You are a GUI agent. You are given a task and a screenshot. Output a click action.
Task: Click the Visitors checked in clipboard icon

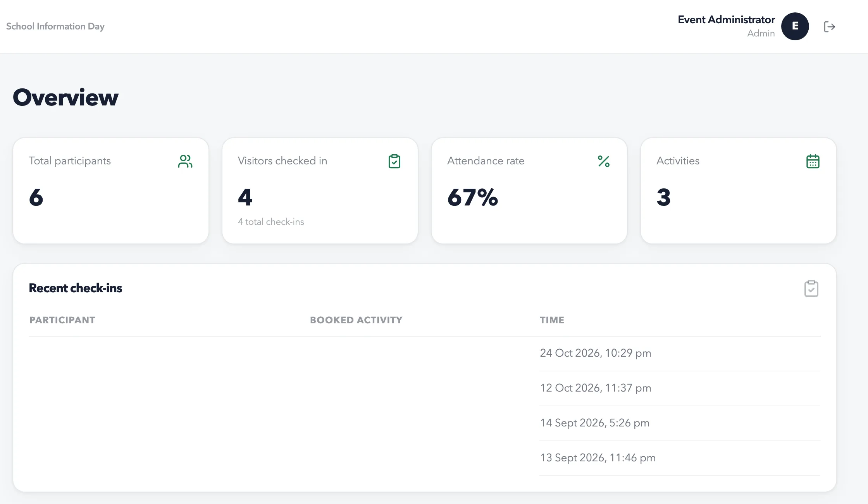coord(394,161)
